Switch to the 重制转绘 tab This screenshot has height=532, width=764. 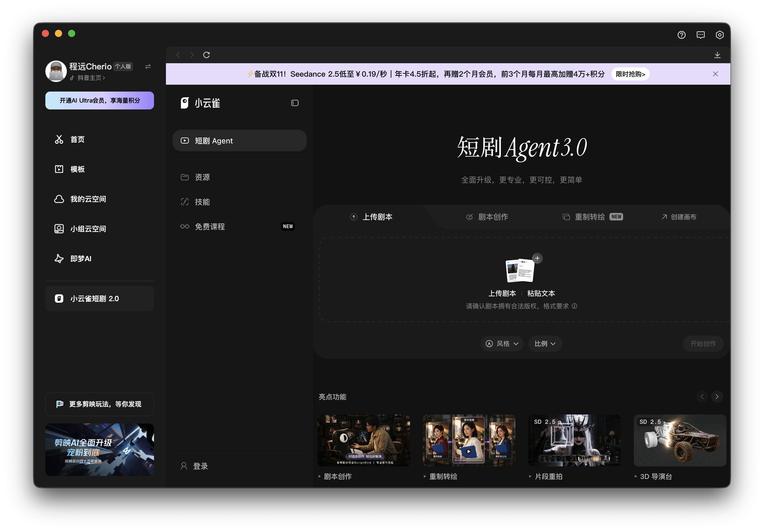tap(593, 217)
